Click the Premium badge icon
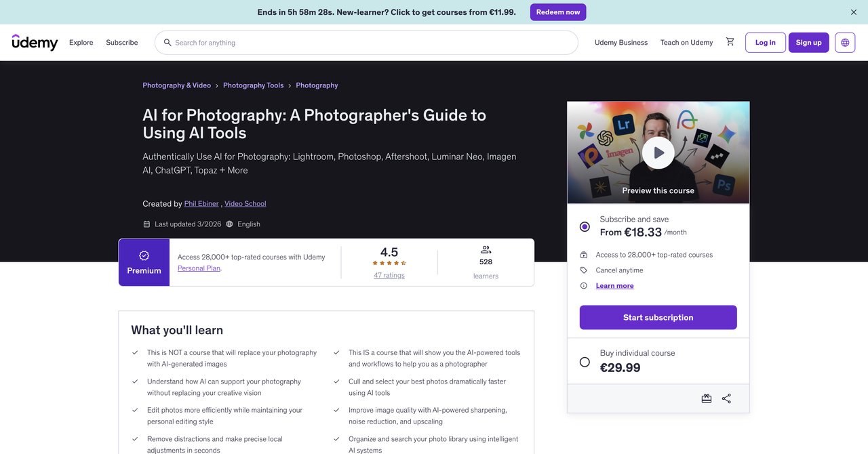This screenshot has height=454, width=868. (144, 255)
